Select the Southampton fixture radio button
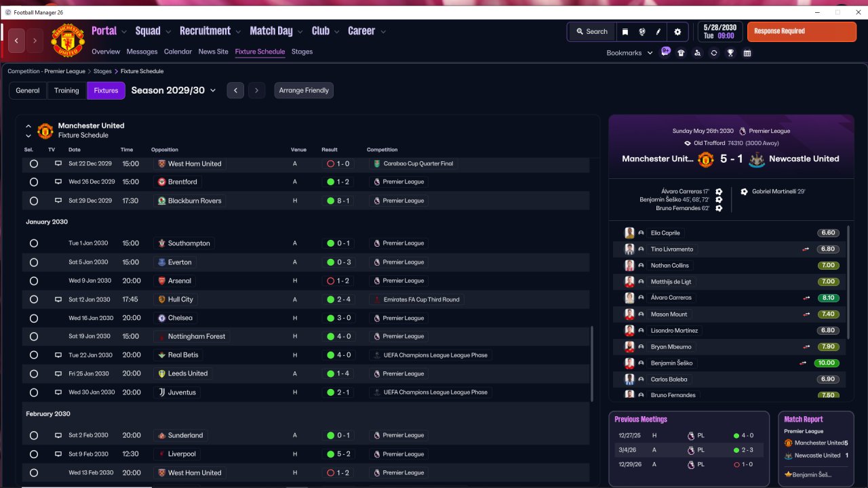 pyautogui.click(x=34, y=243)
